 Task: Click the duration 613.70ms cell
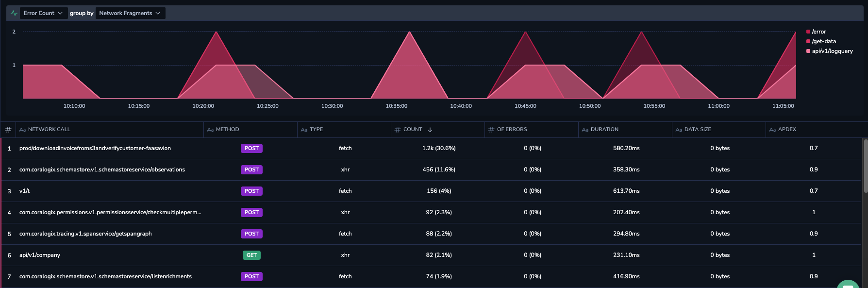[626, 191]
